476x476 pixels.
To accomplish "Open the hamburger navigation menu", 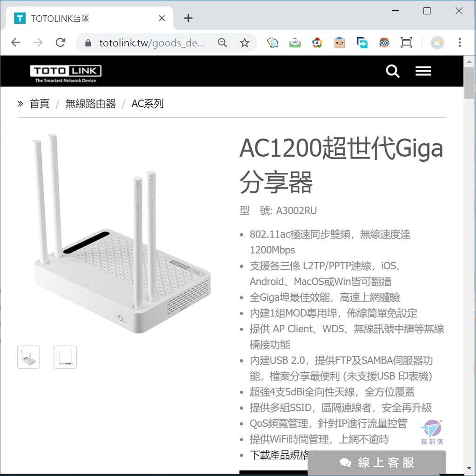I will click(423, 71).
